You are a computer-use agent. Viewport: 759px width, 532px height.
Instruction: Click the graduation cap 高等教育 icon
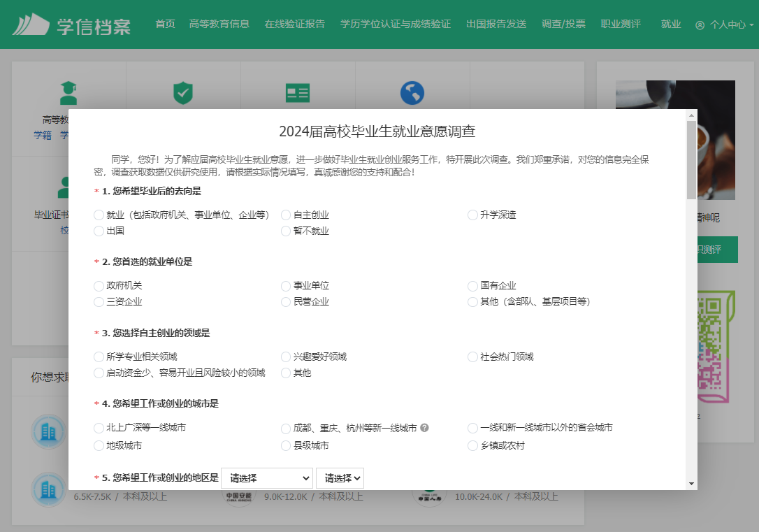(x=68, y=93)
